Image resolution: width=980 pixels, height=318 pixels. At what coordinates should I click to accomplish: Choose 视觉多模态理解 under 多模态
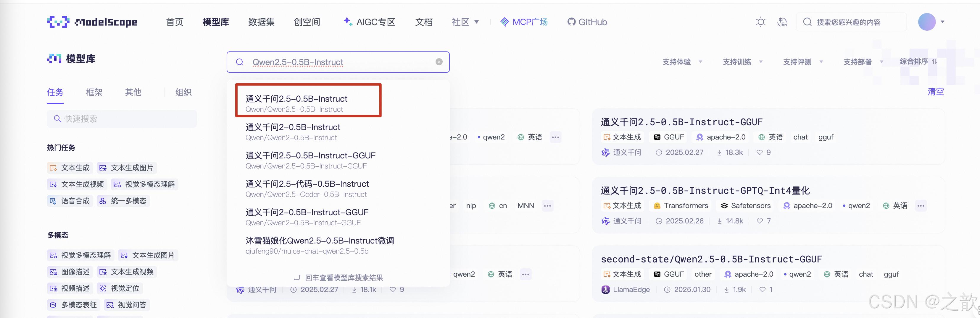point(81,255)
